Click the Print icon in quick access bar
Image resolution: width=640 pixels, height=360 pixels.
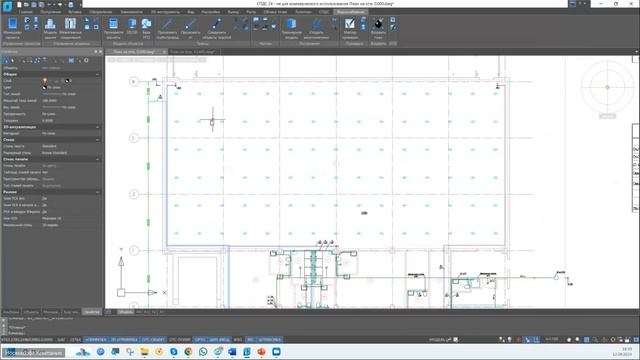coord(70,4)
